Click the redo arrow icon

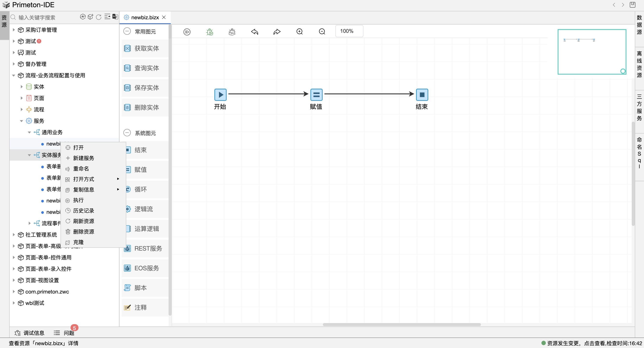tap(277, 32)
